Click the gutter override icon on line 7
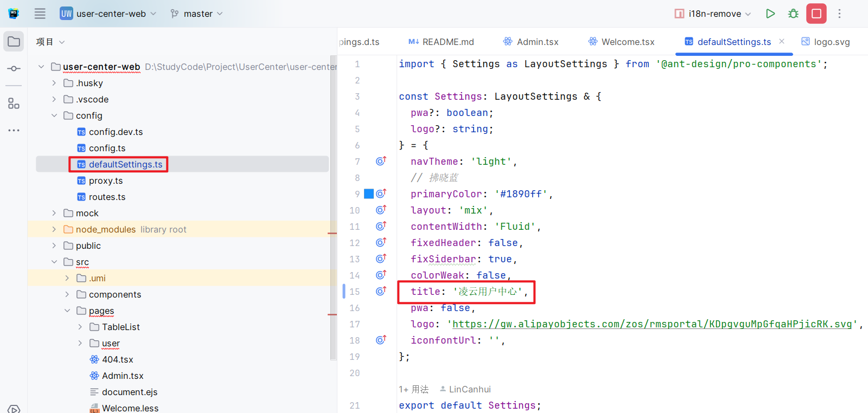This screenshot has height=413, width=868. pos(381,161)
